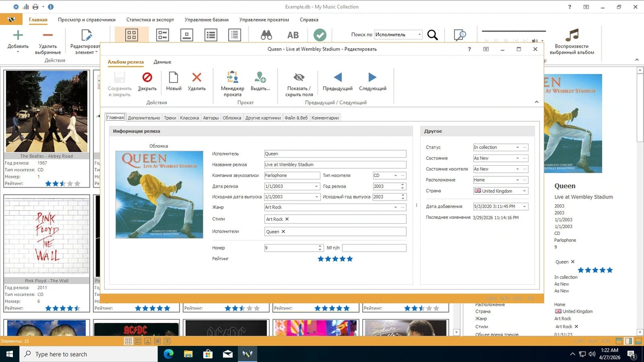Switch to the Данные tab in editor
This screenshot has width=644, height=362.
pyautogui.click(x=162, y=62)
